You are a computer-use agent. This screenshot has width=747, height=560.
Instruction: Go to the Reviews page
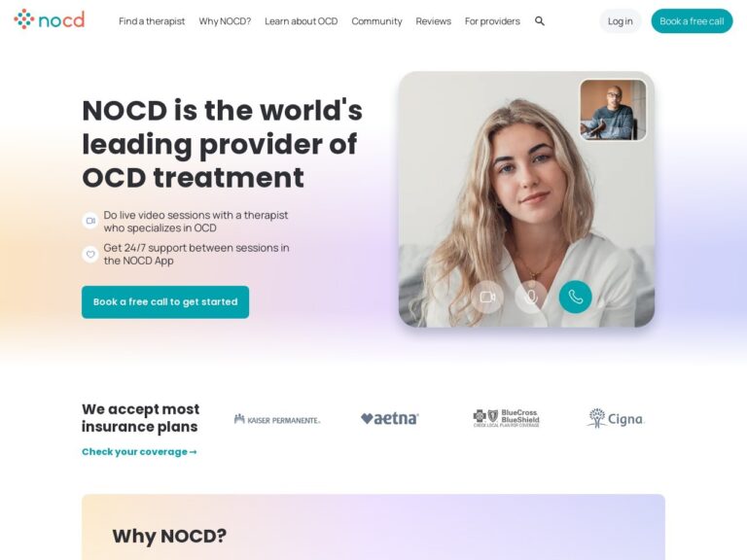[x=433, y=21]
